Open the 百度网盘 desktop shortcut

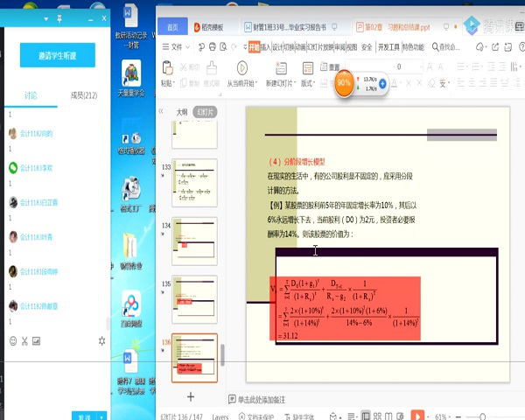point(131,310)
